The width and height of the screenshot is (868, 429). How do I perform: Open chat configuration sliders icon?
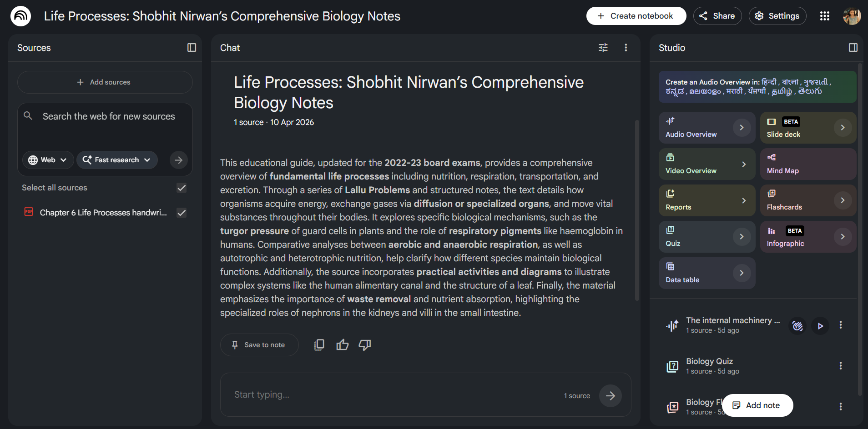[603, 48]
